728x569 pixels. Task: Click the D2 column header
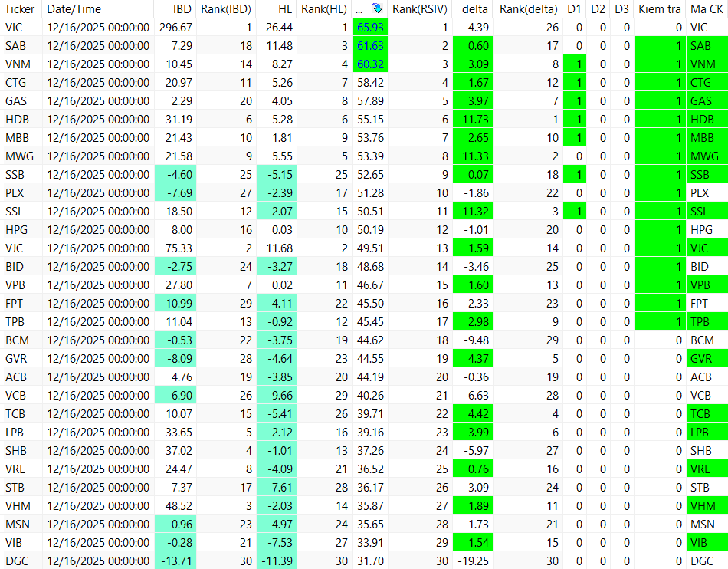pos(598,9)
